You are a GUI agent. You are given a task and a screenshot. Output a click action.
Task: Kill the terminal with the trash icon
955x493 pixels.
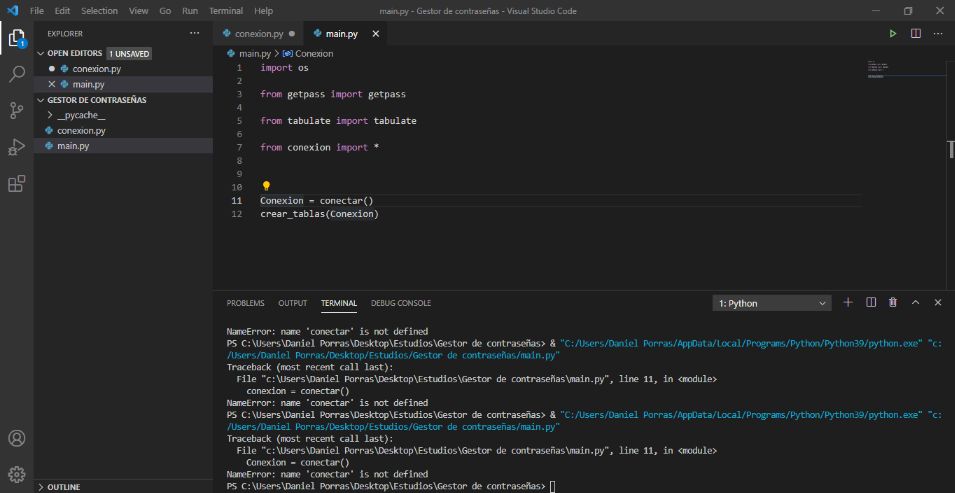click(893, 302)
